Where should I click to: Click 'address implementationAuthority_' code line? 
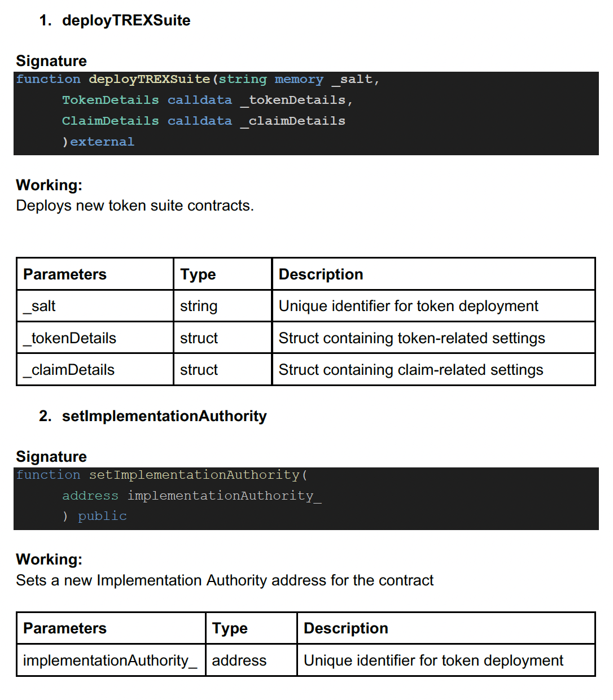(x=191, y=496)
